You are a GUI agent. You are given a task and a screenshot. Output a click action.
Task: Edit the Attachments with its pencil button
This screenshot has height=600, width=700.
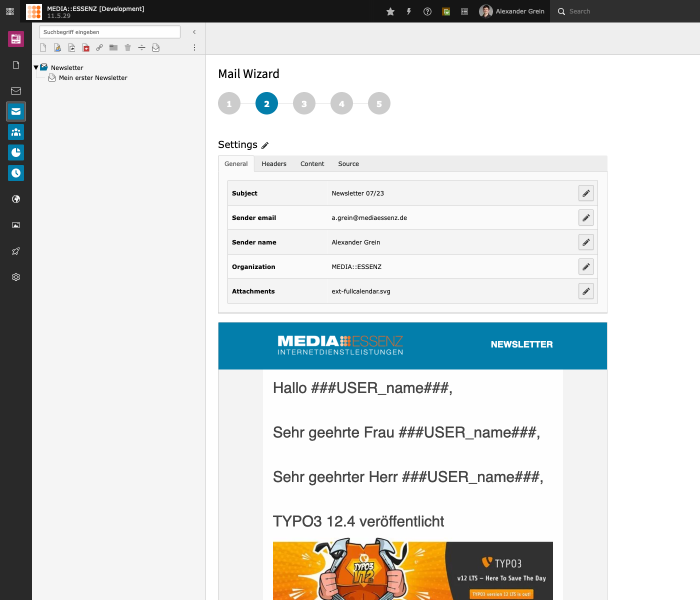pyautogui.click(x=586, y=291)
